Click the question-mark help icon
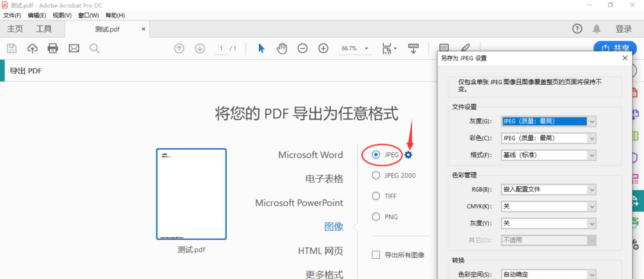Screen dimensions: 644x279 (x=578, y=29)
